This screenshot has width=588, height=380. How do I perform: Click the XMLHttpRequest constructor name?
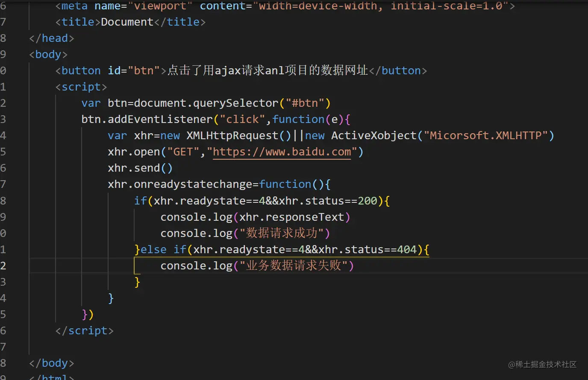pos(232,135)
